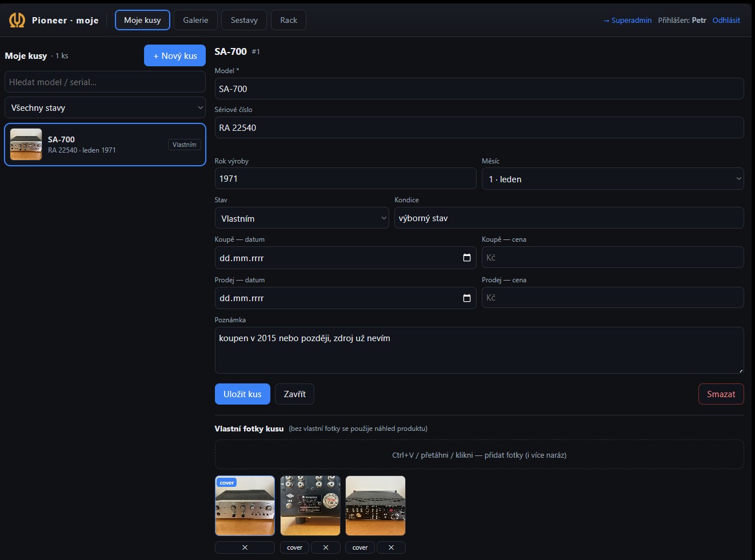Click the #1 item number label
The width and height of the screenshot is (755, 560).
[x=256, y=51]
